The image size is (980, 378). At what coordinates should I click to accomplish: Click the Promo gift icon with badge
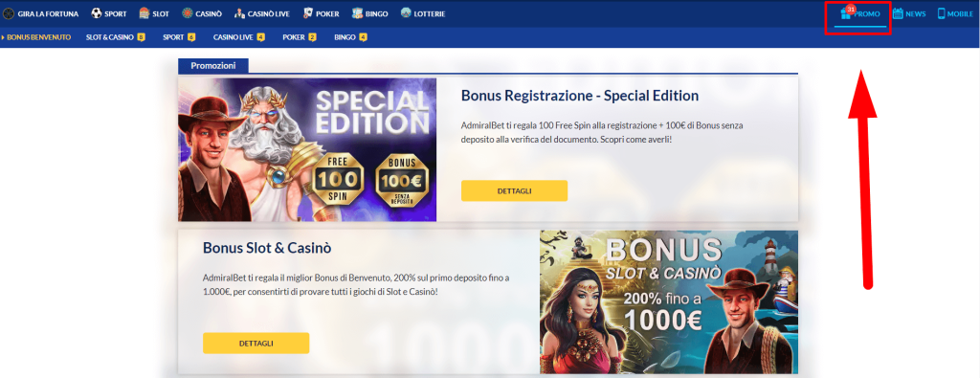(848, 12)
